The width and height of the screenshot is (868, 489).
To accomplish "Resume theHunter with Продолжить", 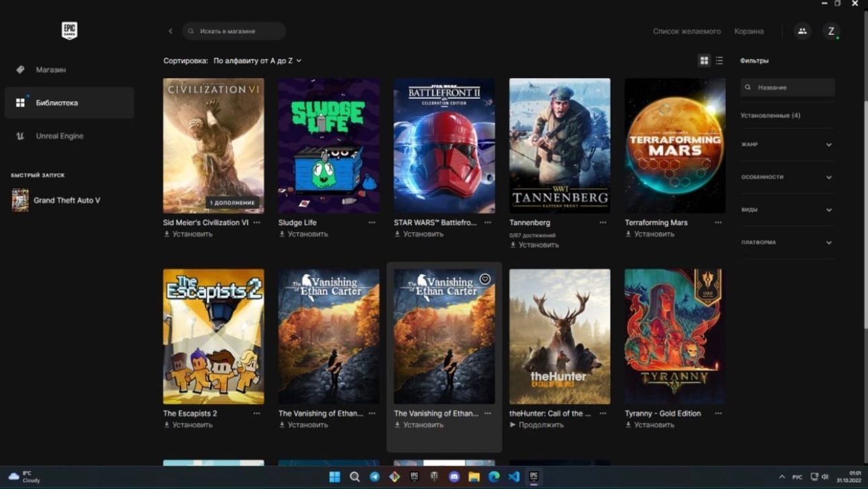I will 537,425.
